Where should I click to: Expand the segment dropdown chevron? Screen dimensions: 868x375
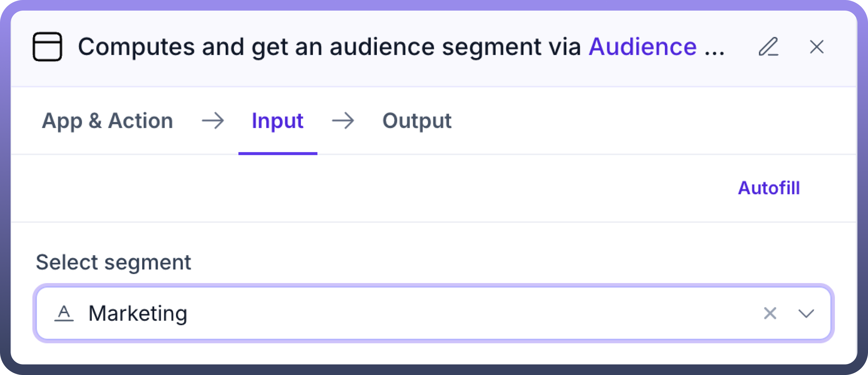(x=806, y=313)
